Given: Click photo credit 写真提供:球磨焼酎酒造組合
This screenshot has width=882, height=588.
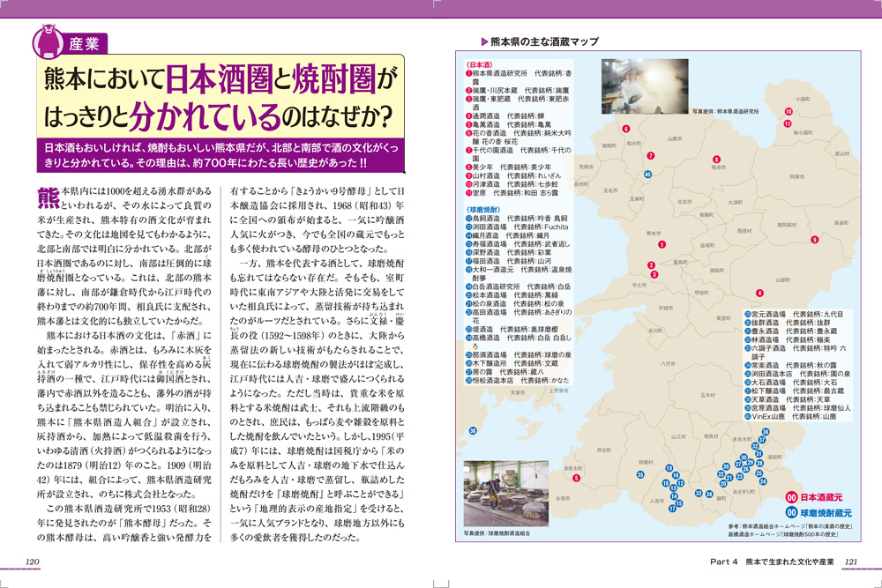Looking at the screenshot, I should (497, 533).
